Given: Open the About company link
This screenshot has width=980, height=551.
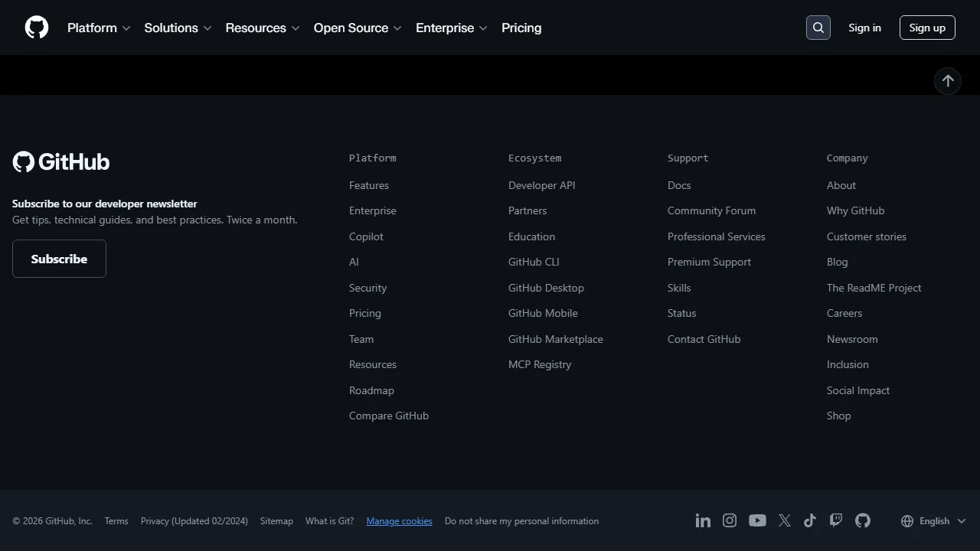Looking at the screenshot, I should point(841,185).
